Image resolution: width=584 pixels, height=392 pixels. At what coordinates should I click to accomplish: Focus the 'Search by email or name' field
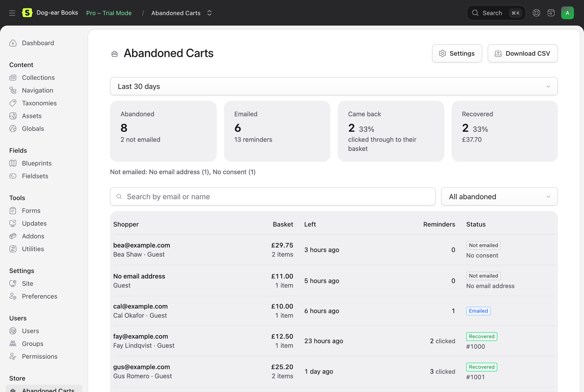[273, 197]
